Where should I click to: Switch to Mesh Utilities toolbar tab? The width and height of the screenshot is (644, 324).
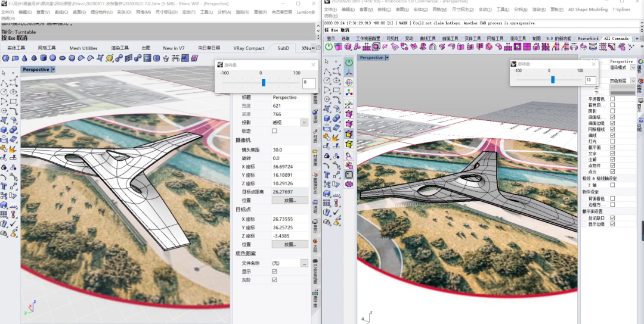[83, 48]
